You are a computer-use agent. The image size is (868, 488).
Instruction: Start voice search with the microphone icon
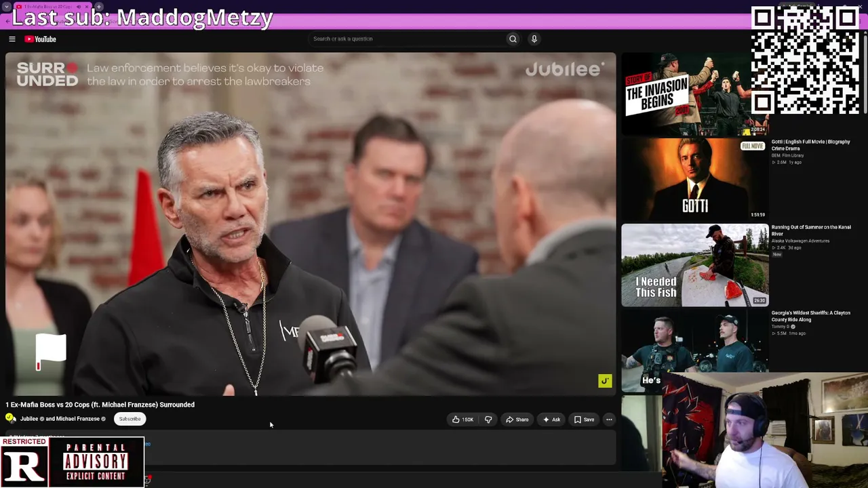point(534,39)
